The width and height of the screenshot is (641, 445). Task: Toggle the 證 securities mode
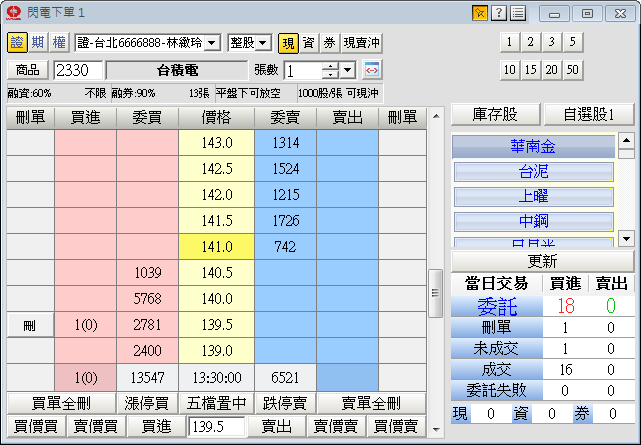coord(17,43)
